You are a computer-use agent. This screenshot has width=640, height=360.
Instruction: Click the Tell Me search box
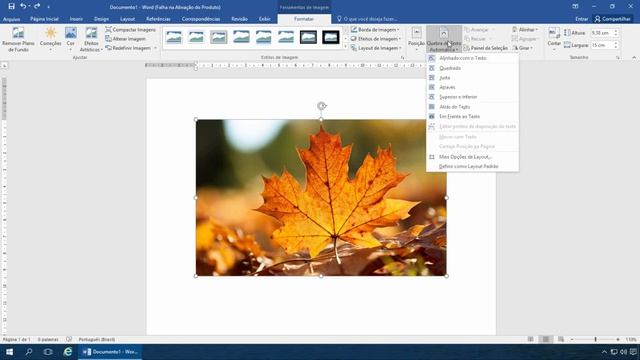tap(367, 19)
